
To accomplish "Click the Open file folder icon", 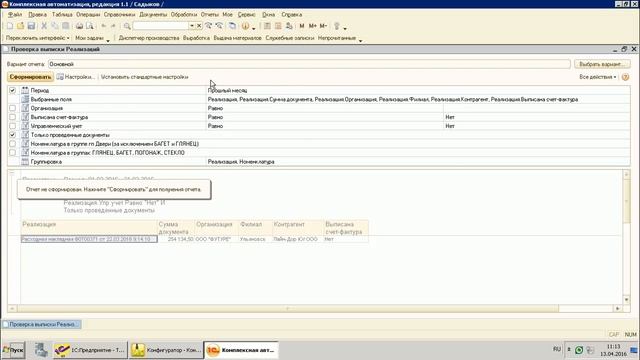I will coord(20,26).
